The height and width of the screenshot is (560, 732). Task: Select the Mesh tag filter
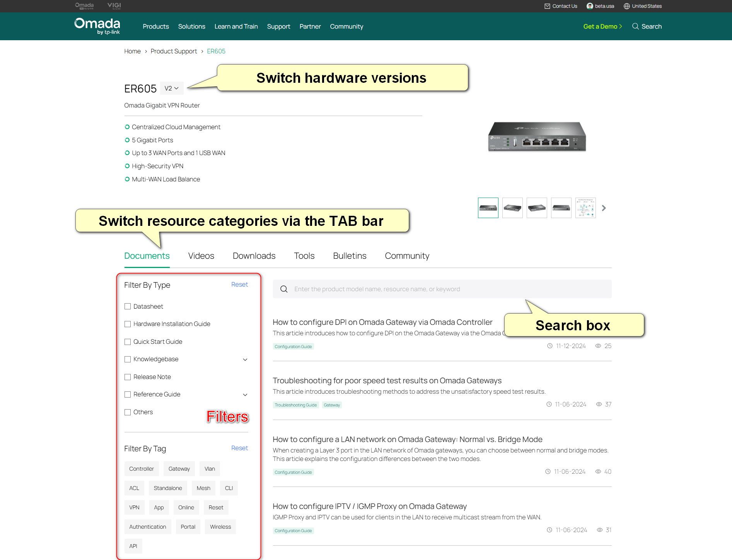[x=203, y=488]
